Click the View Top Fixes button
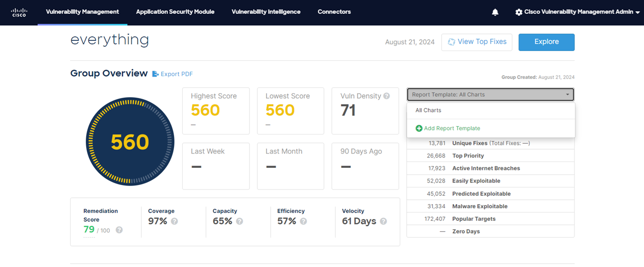 (x=477, y=42)
